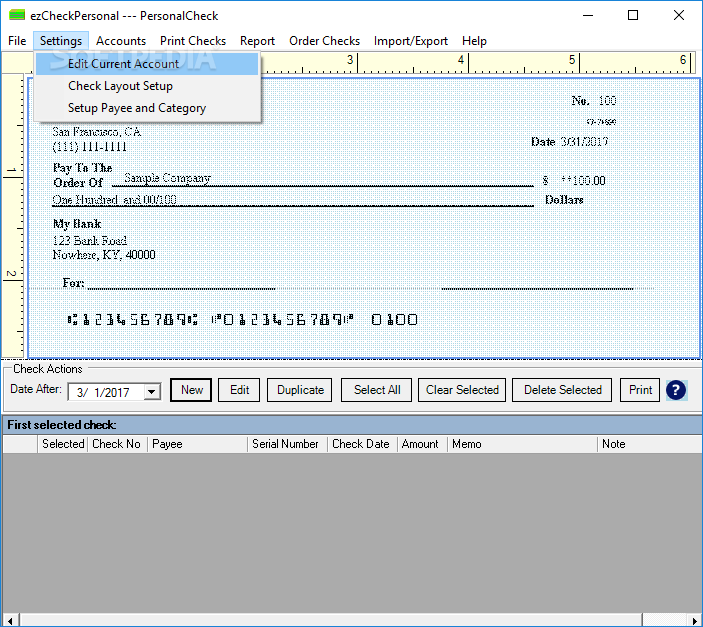Choose Setup Payee and Category

[147, 108]
